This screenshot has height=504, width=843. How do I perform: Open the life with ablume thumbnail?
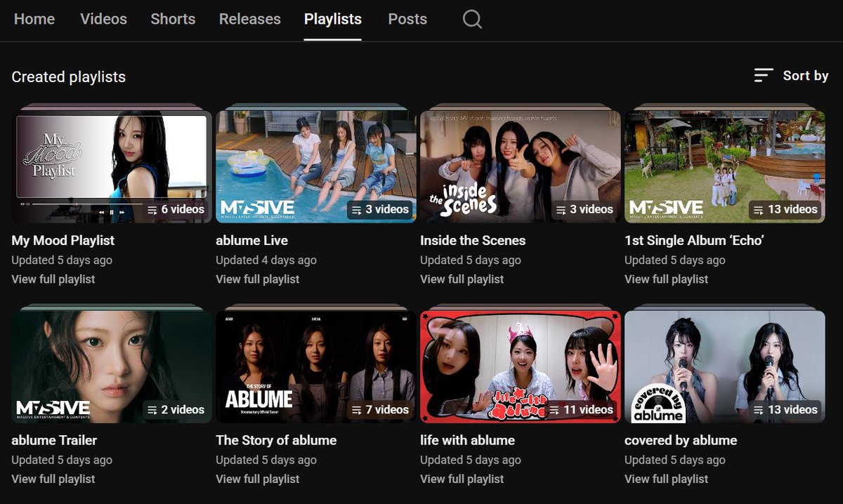[521, 366]
